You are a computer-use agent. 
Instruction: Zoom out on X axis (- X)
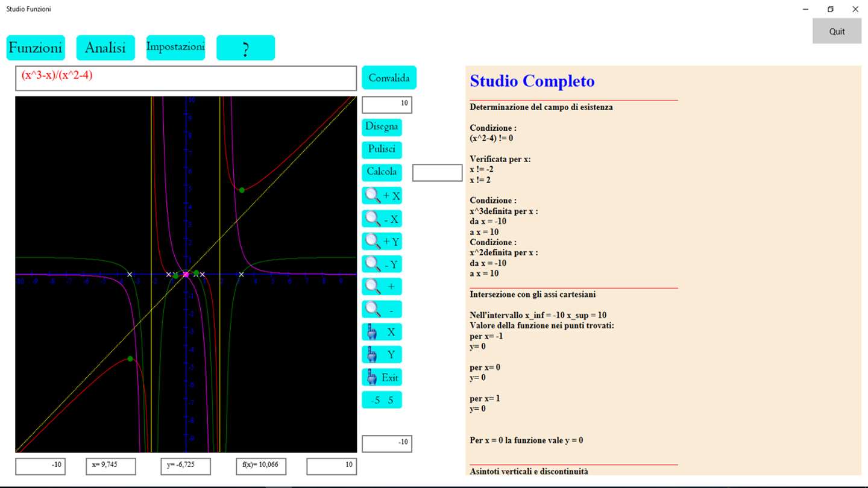(x=382, y=219)
